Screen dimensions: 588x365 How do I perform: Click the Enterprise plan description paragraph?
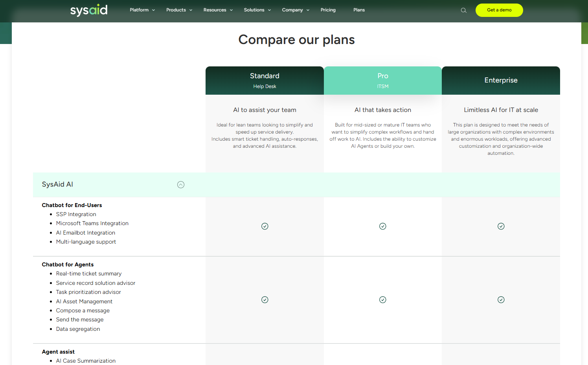coord(501,139)
